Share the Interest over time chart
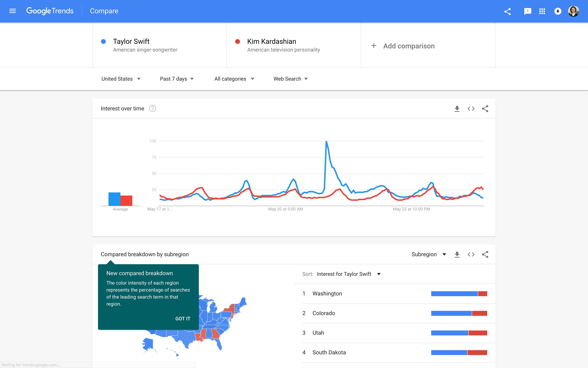The height and width of the screenshot is (368, 588). 485,108
